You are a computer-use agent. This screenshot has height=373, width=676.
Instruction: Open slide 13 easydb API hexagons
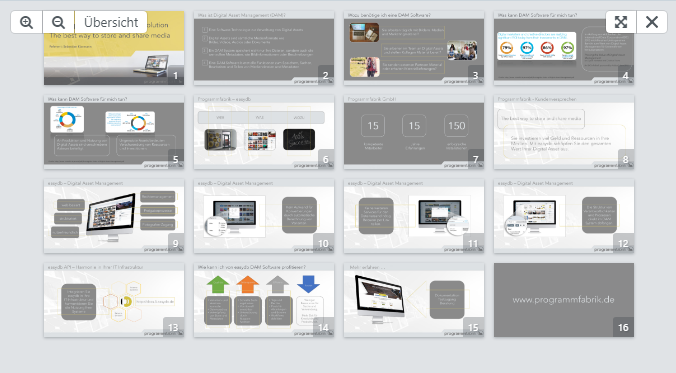114,300
